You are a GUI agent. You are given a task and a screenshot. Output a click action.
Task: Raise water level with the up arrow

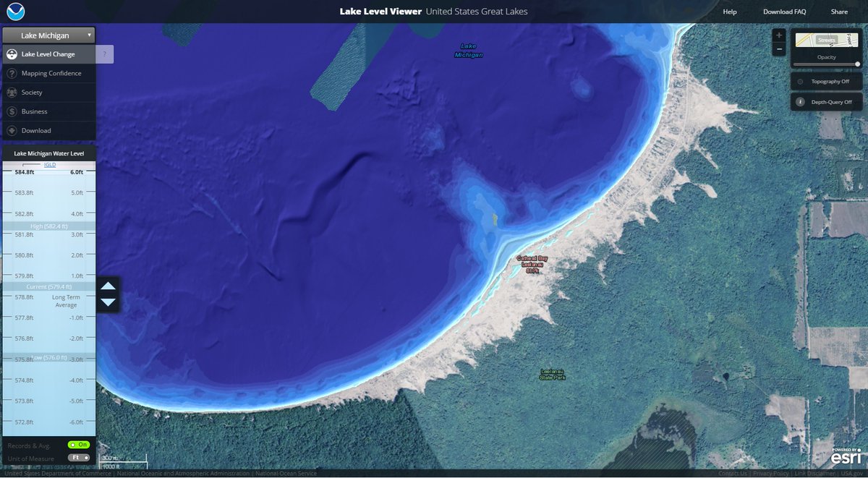108,286
